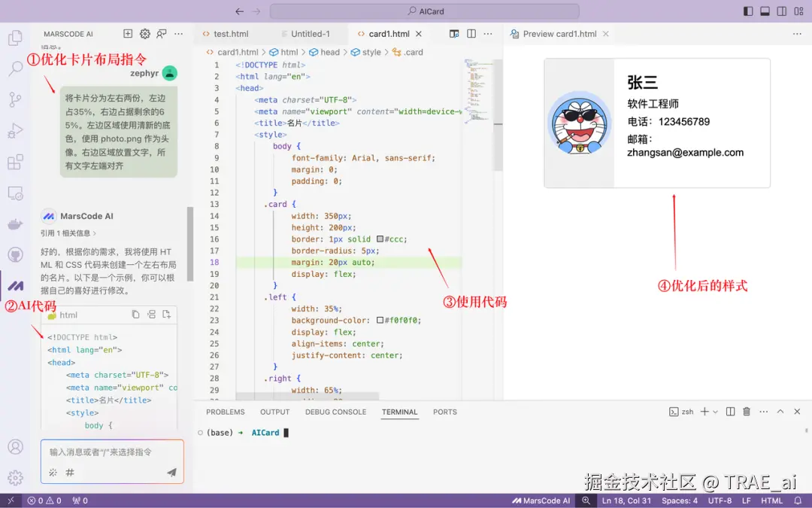The width and height of the screenshot is (812, 508).
Task: Open Run and Debug view
Action: pyautogui.click(x=16, y=130)
